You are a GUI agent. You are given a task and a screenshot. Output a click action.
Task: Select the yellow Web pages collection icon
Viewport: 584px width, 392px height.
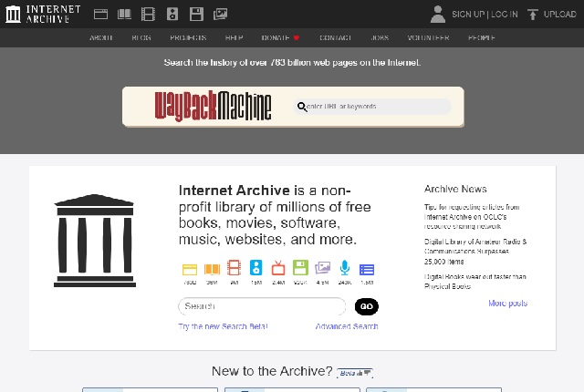click(190, 269)
